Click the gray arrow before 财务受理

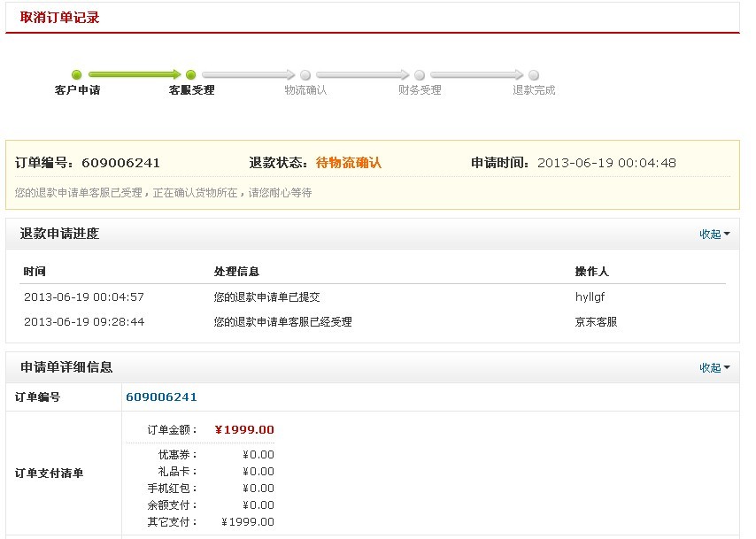pyautogui.click(x=365, y=76)
